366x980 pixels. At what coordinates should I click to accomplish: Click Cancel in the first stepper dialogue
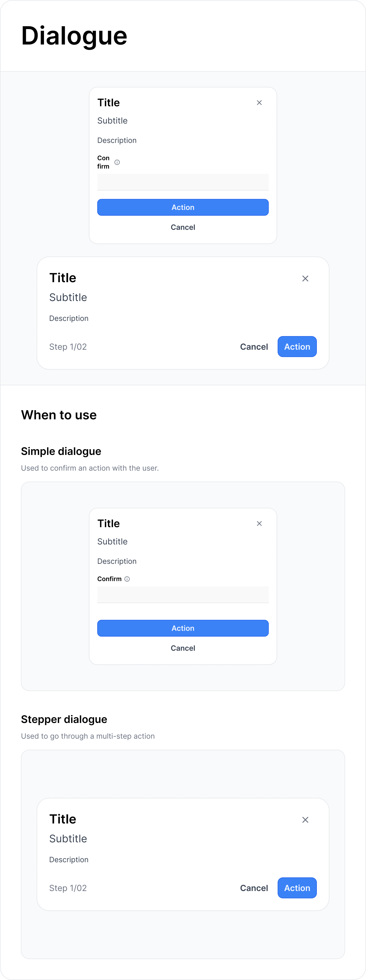click(x=254, y=347)
